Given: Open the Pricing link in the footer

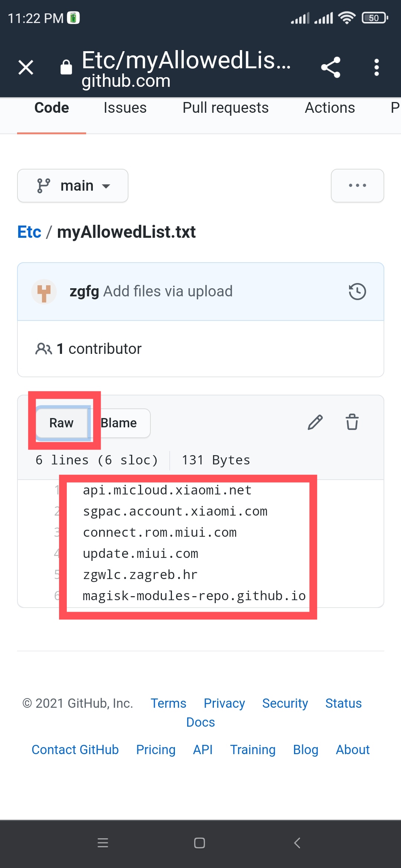Looking at the screenshot, I should pyautogui.click(x=156, y=750).
